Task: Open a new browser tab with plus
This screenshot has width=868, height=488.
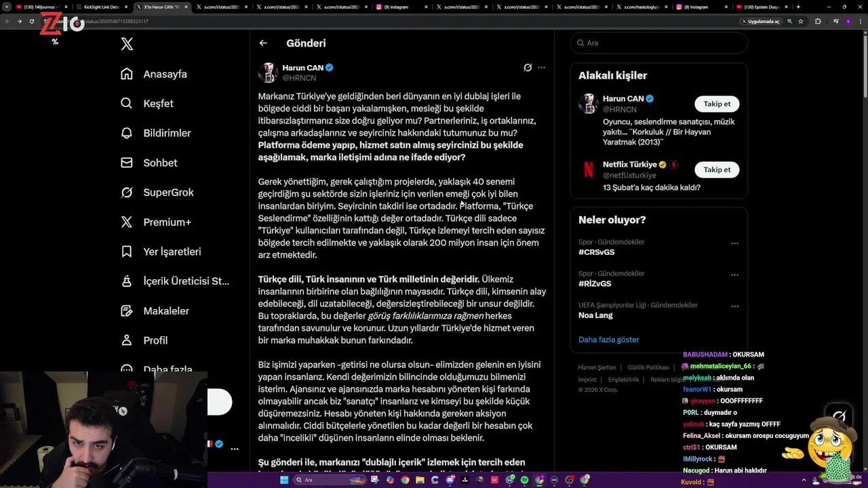Action: pyautogui.click(x=798, y=7)
